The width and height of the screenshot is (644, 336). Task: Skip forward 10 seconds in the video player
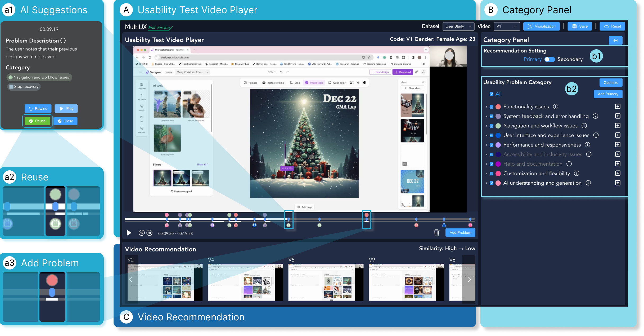pos(149,233)
